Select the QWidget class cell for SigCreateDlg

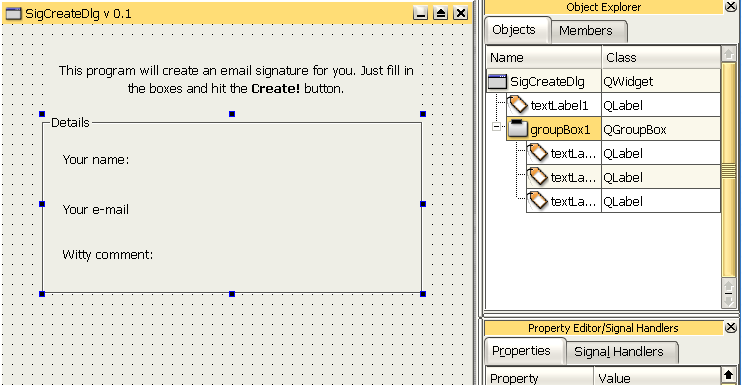click(661, 81)
